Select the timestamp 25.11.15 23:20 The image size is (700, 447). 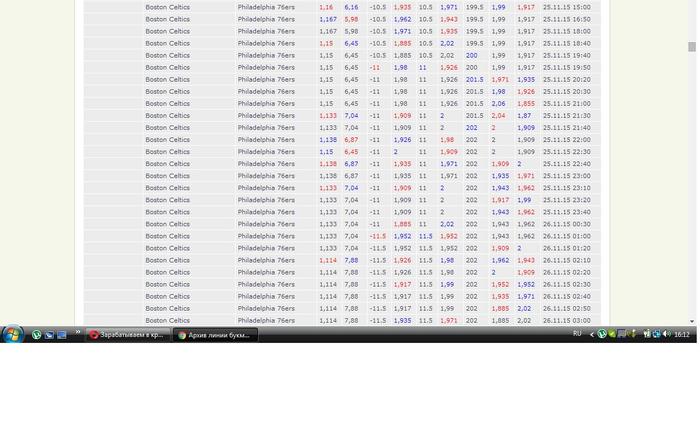point(567,200)
